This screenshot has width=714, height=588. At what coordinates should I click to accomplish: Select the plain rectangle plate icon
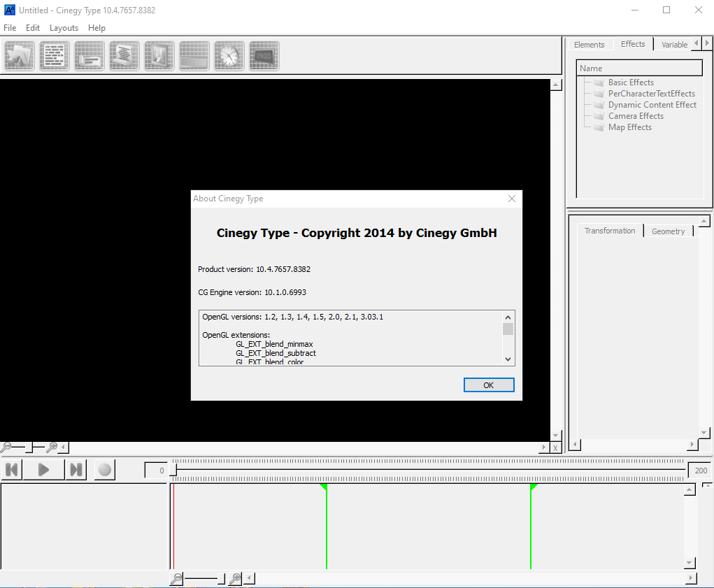coord(194,55)
